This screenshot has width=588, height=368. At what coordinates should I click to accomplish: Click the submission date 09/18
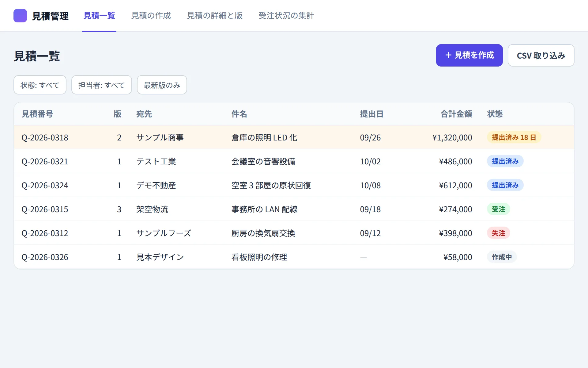tap(370, 209)
